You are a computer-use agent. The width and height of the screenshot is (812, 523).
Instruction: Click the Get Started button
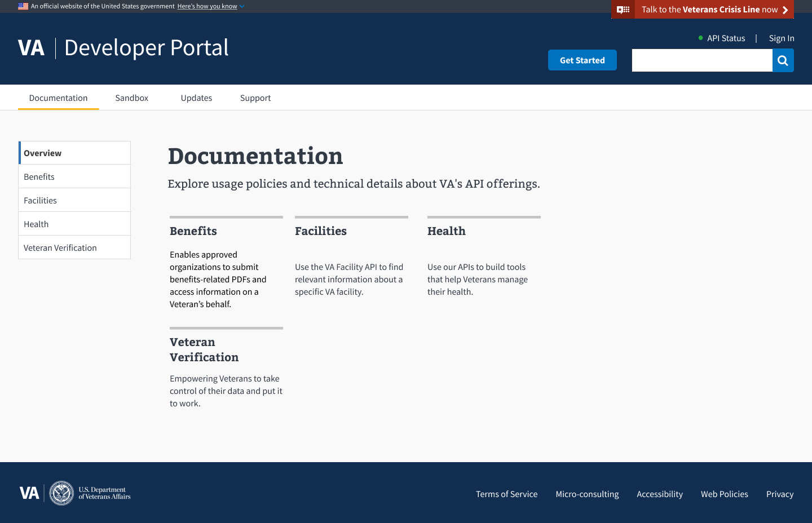tap(582, 60)
